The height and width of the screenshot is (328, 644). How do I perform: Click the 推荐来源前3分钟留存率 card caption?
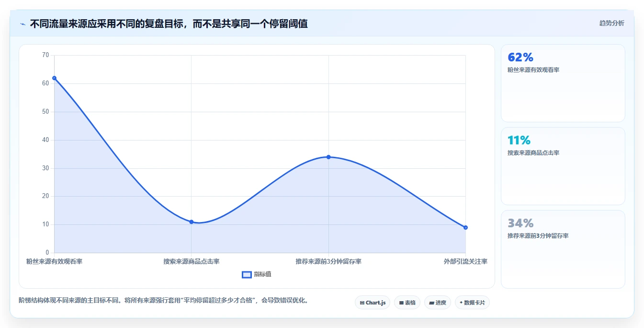pos(538,236)
